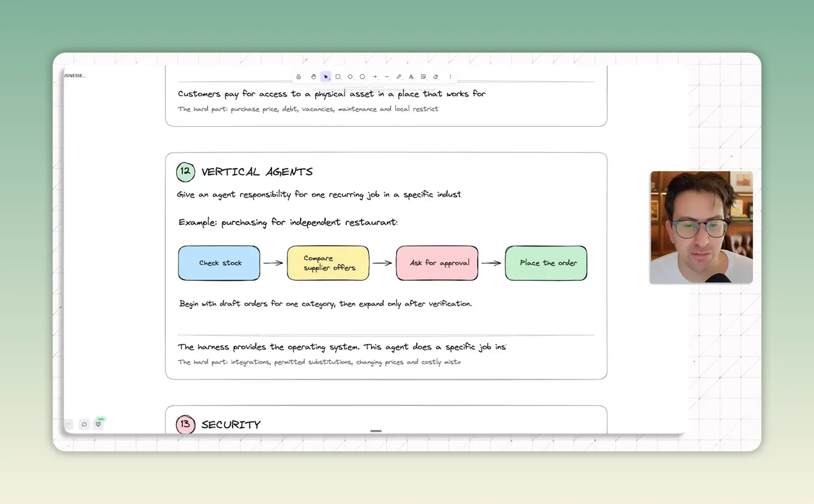Click the blue Check stock box
Image resolution: width=814 pixels, height=504 pixels.
click(x=219, y=263)
